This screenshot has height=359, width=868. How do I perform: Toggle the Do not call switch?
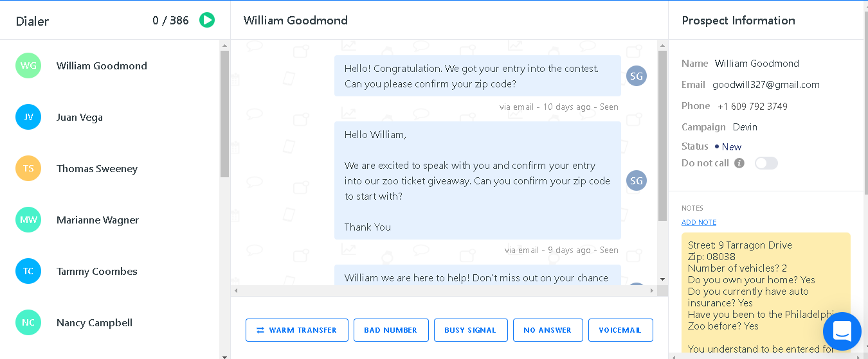tap(766, 163)
